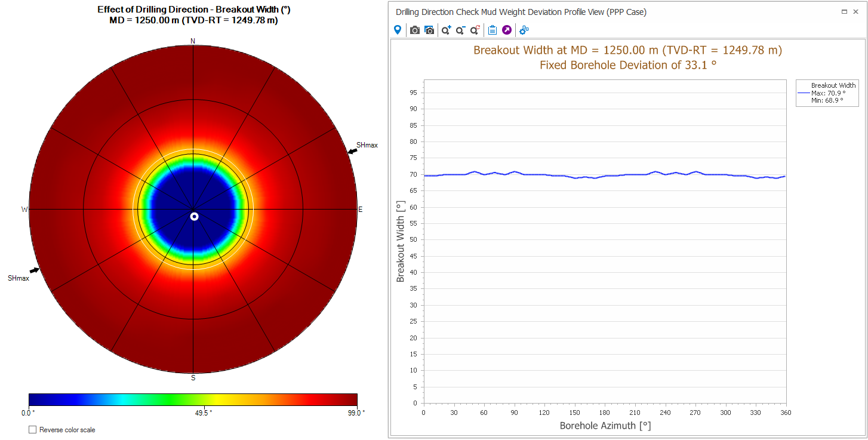
Task: Zoom in with the magnifier plus icon
Action: 446,30
